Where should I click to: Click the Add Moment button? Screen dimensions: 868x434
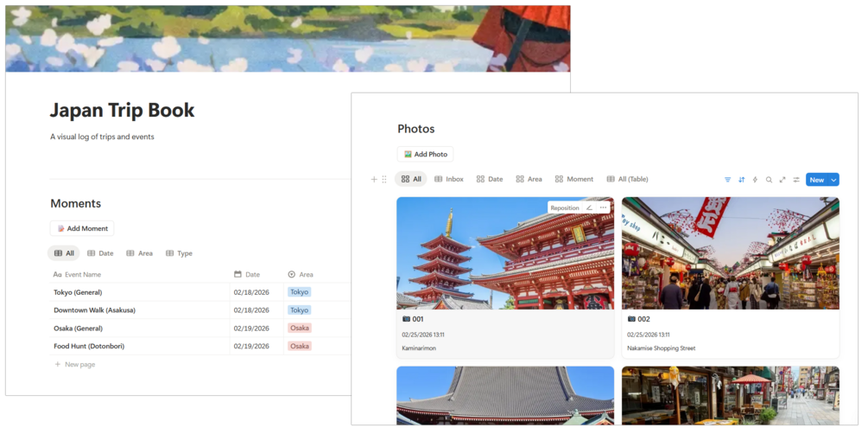[x=82, y=228]
